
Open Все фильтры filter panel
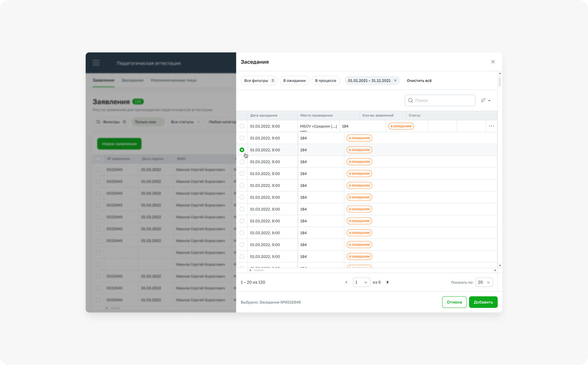pos(259,81)
